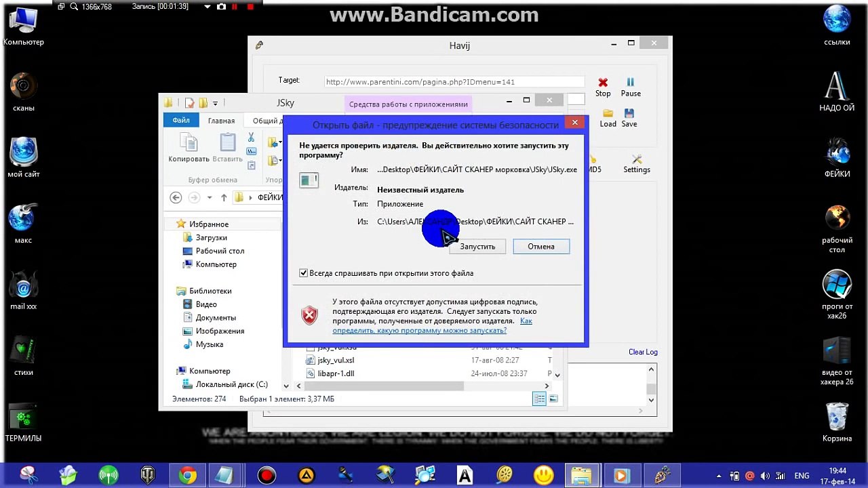Click the Havij log scrollbar down arrow
868x488 pixels.
pyautogui.click(x=651, y=400)
